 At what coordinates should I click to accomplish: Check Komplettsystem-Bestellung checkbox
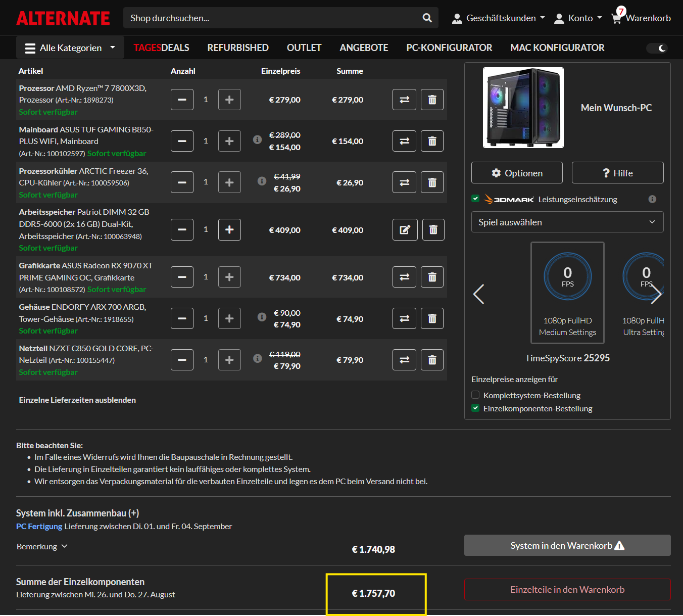pyautogui.click(x=475, y=395)
